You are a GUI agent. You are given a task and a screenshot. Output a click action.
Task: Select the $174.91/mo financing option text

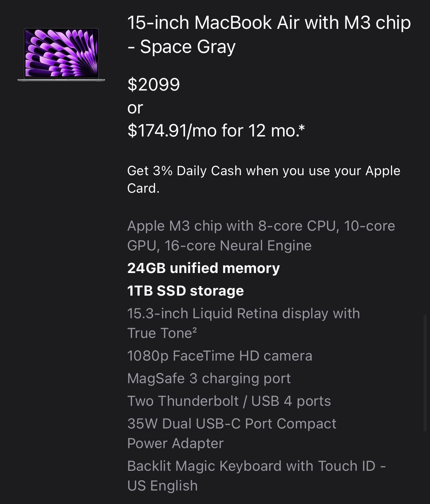[x=212, y=130]
